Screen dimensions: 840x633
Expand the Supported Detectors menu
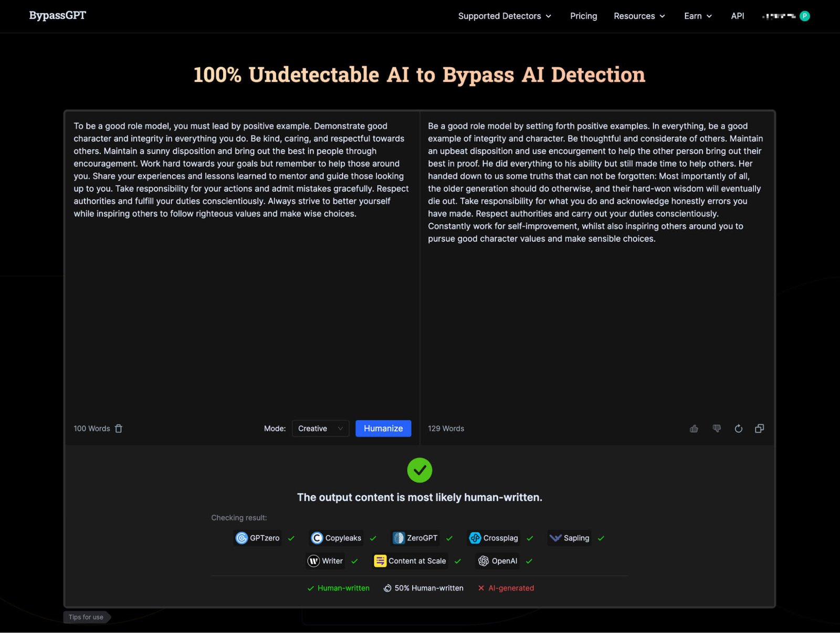coord(505,16)
